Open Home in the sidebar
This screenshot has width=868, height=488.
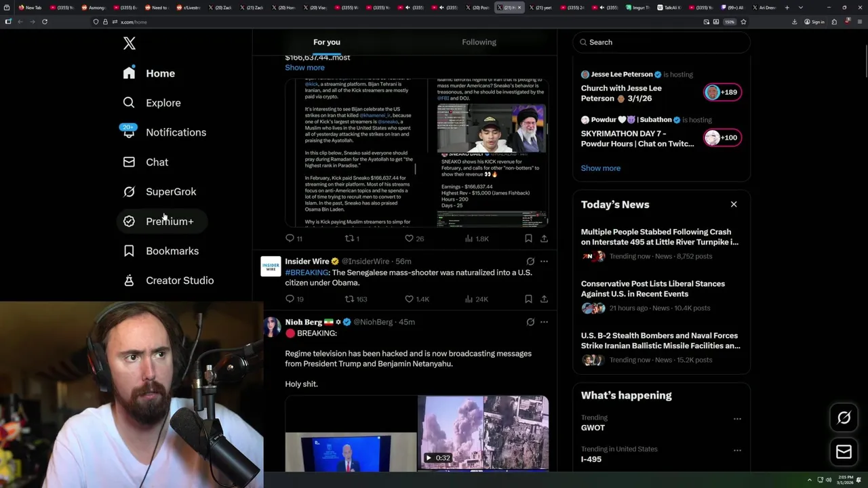pos(149,73)
